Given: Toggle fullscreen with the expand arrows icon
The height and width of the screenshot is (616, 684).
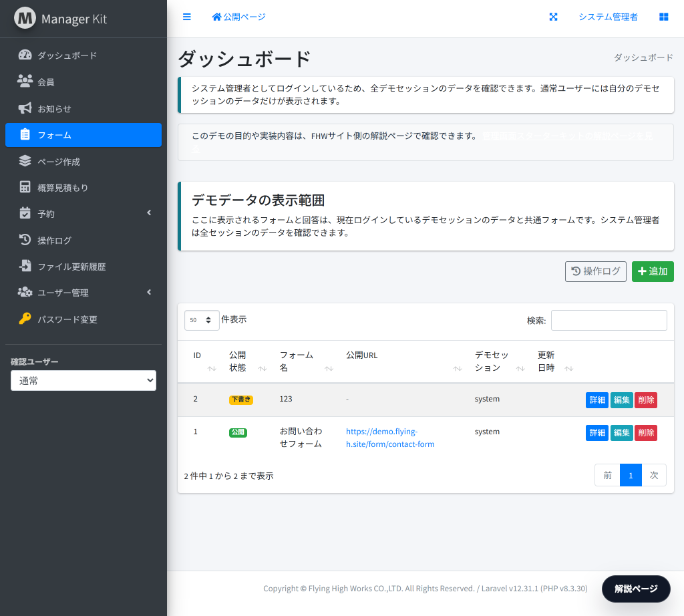Looking at the screenshot, I should pyautogui.click(x=553, y=17).
